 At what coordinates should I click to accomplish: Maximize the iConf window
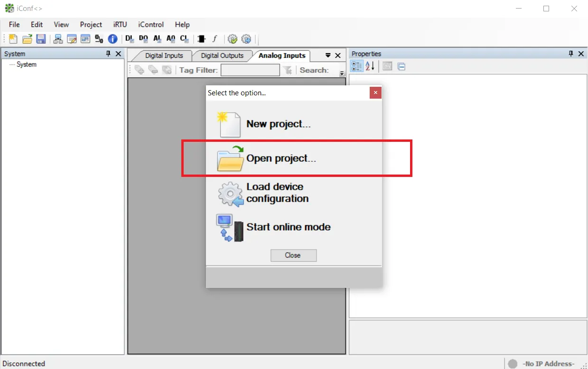click(546, 9)
